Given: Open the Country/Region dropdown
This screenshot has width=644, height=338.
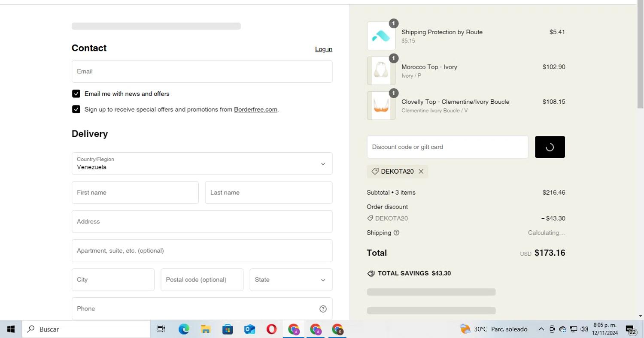Looking at the screenshot, I should click(202, 163).
